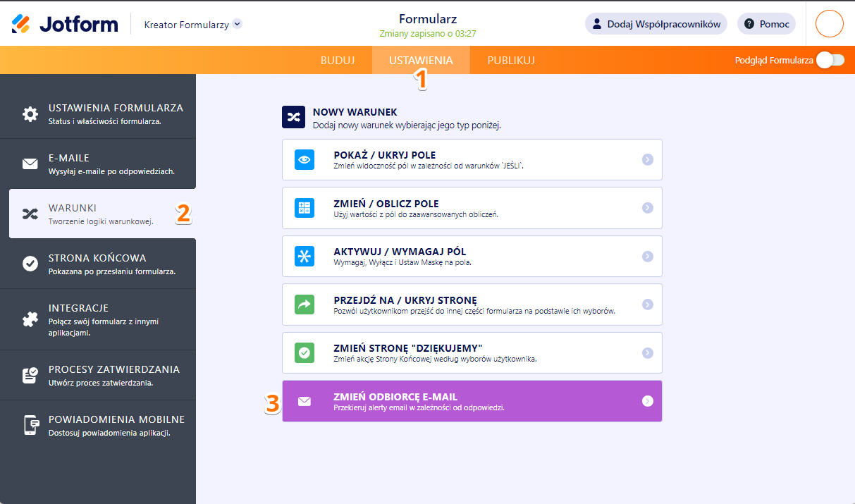Click the gear icon for form settings
Image resolution: width=855 pixels, height=504 pixels.
[x=30, y=114]
